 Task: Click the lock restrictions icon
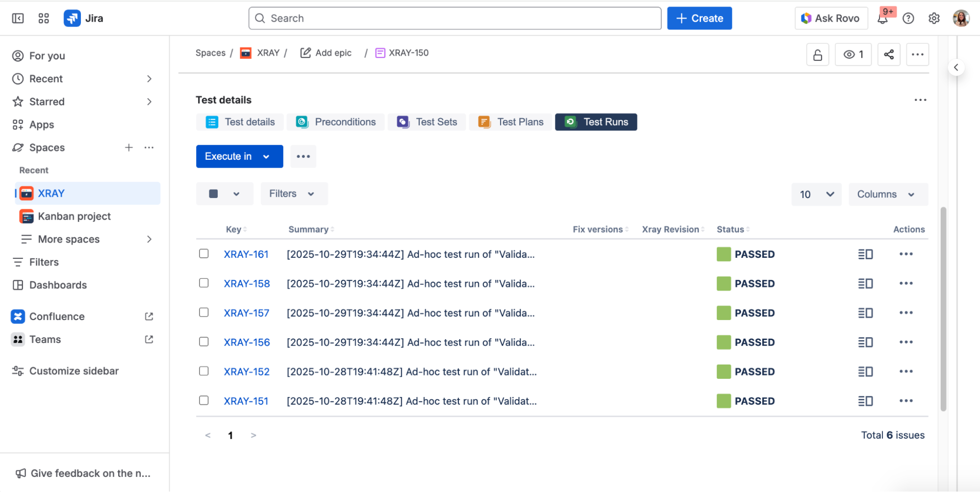coord(817,54)
